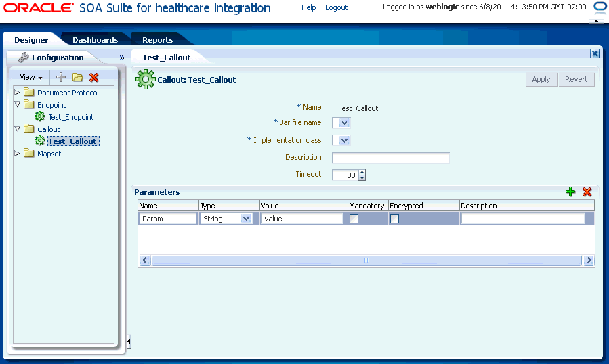Click the green plus Add Parameter icon
The width and height of the screenshot is (609, 364).
[570, 191]
